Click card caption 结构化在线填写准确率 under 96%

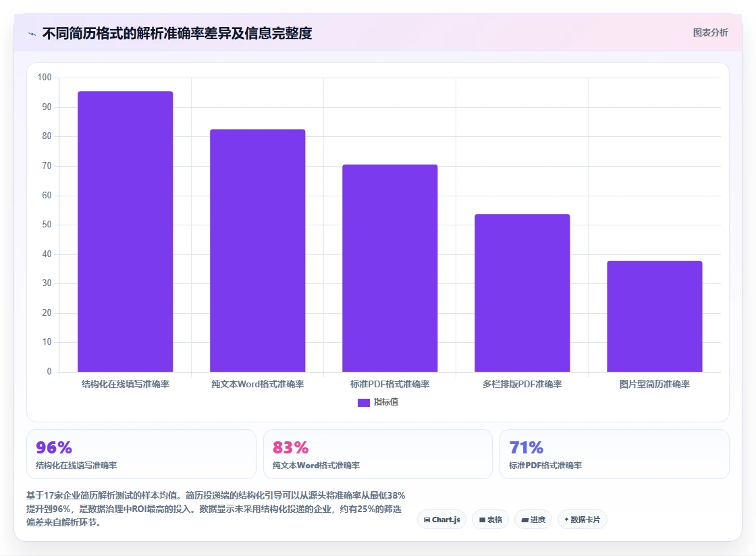click(76, 466)
